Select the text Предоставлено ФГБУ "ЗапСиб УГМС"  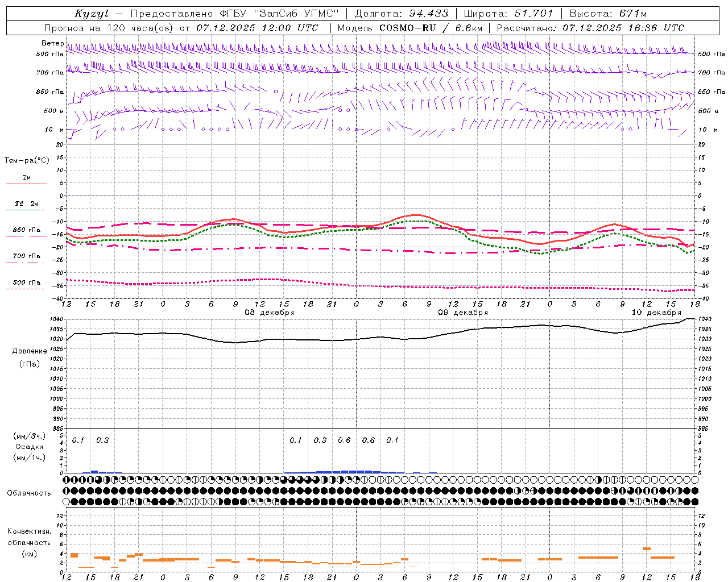pos(234,14)
